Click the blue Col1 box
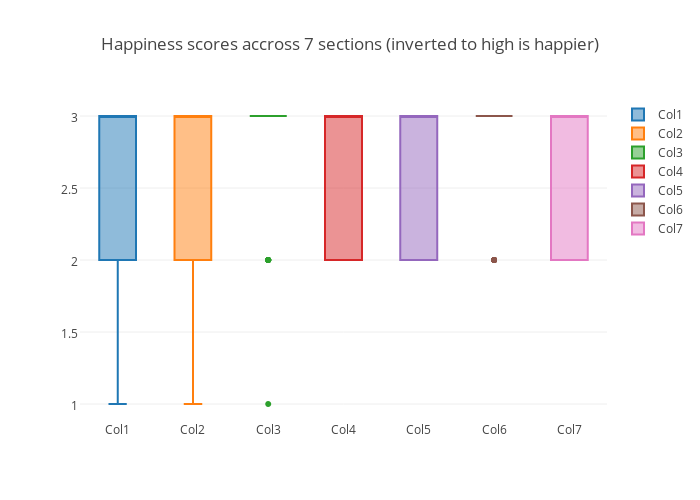Screen dimensions: 700x500 tap(118, 188)
